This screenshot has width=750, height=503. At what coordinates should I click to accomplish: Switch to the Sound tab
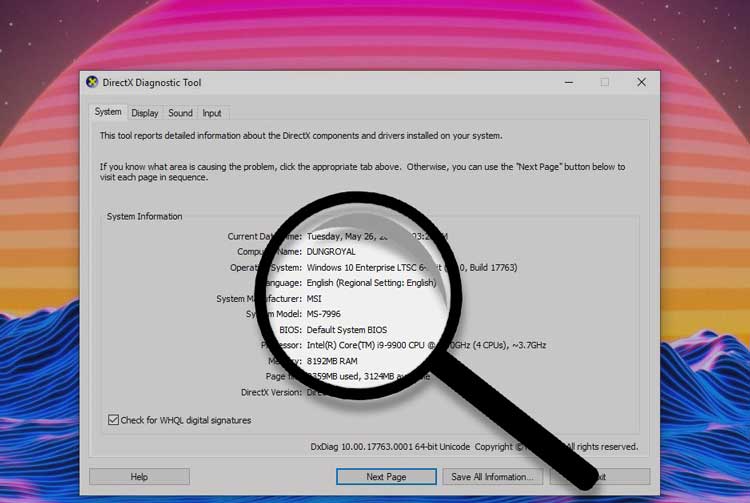180,113
